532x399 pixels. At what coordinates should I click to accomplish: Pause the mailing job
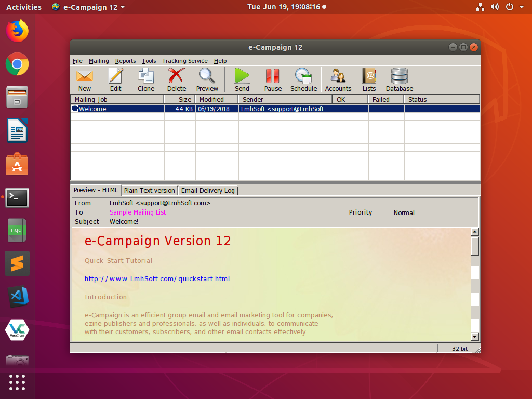point(273,79)
